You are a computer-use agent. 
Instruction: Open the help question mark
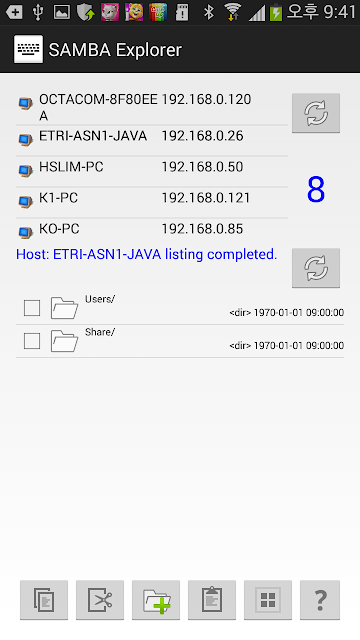coord(320,600)
